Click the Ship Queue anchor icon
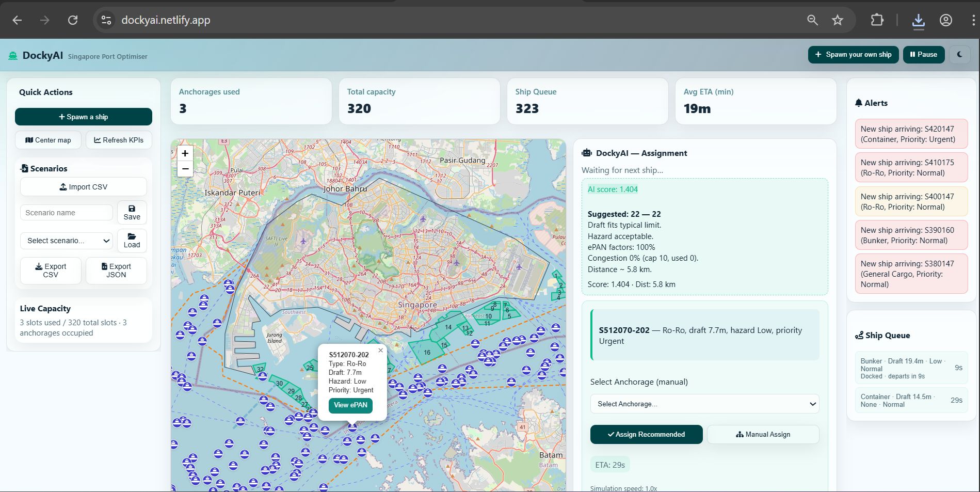The width and height of the screenshot is (980, 492). 859,335
